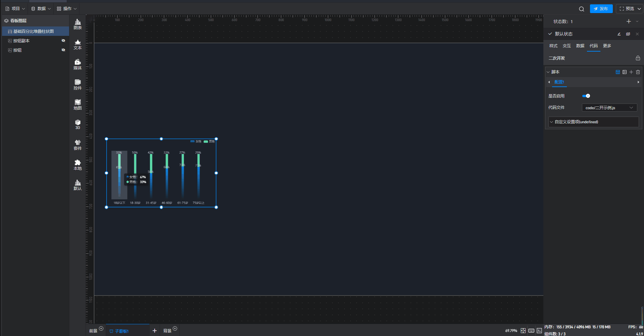The width and height of the screenshot is (644, 336).
Task: Open the 代码文件 dropdown
Action: click(609, 108)
